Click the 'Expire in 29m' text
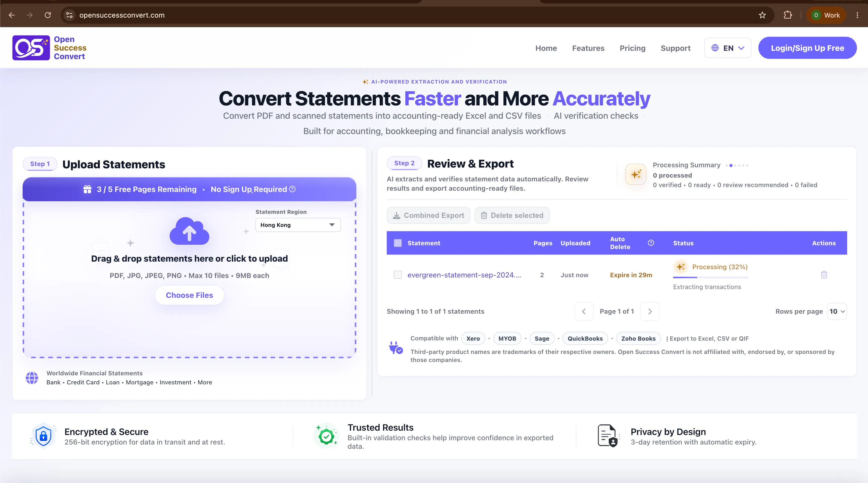 tap(631, 275)
